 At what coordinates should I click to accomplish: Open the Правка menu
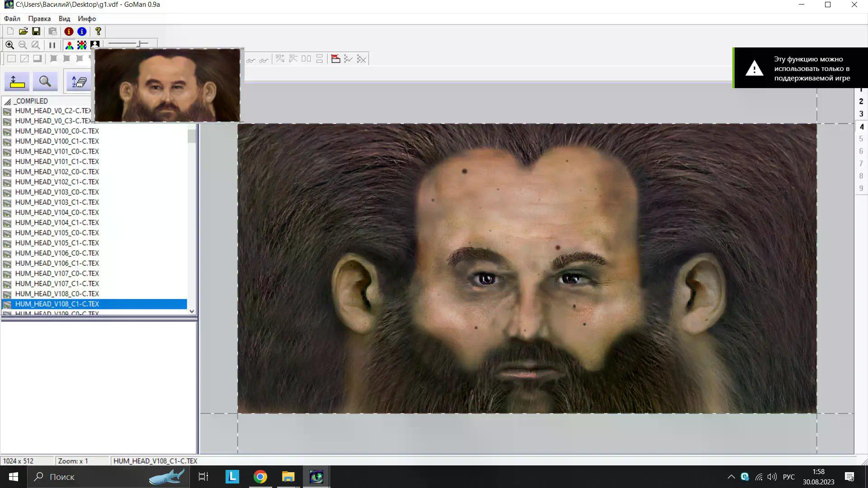(x=39, y=19)
